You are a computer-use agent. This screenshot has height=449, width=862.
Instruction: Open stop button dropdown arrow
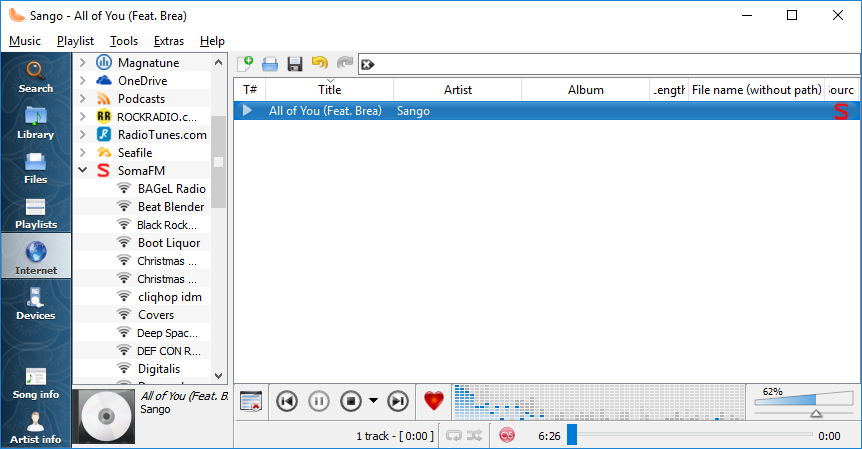pyautogui.click(x=373, y=401)
